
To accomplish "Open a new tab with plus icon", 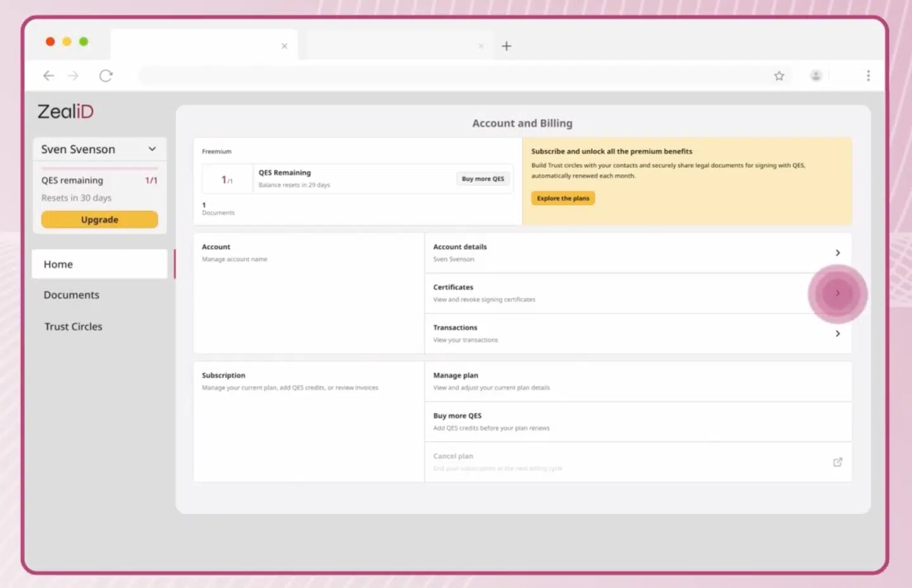I will tap(507, 46).
